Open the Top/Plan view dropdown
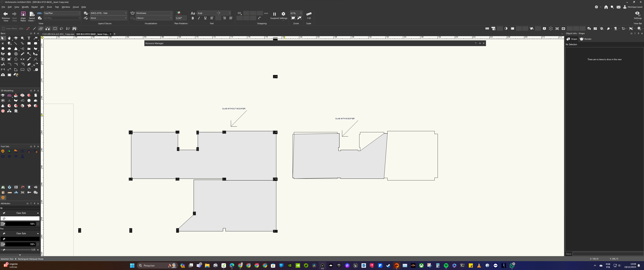 coord(79,13)
